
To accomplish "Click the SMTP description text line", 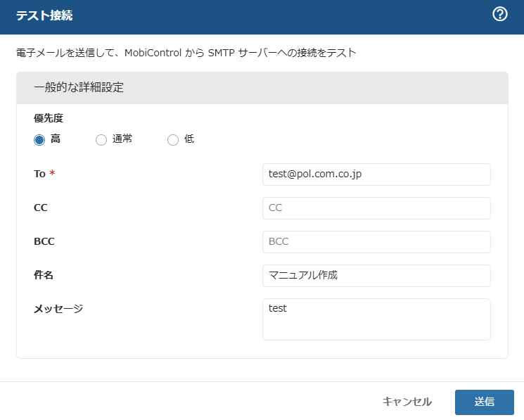I will pyautogui.click(x=186, y=53).
